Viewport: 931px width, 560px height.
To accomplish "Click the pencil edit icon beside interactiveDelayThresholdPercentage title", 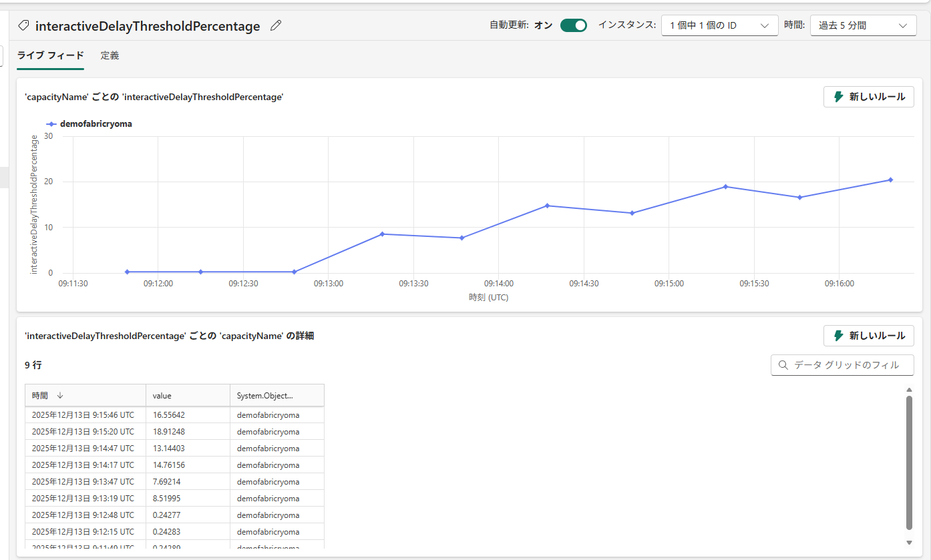I will [276, 26].
